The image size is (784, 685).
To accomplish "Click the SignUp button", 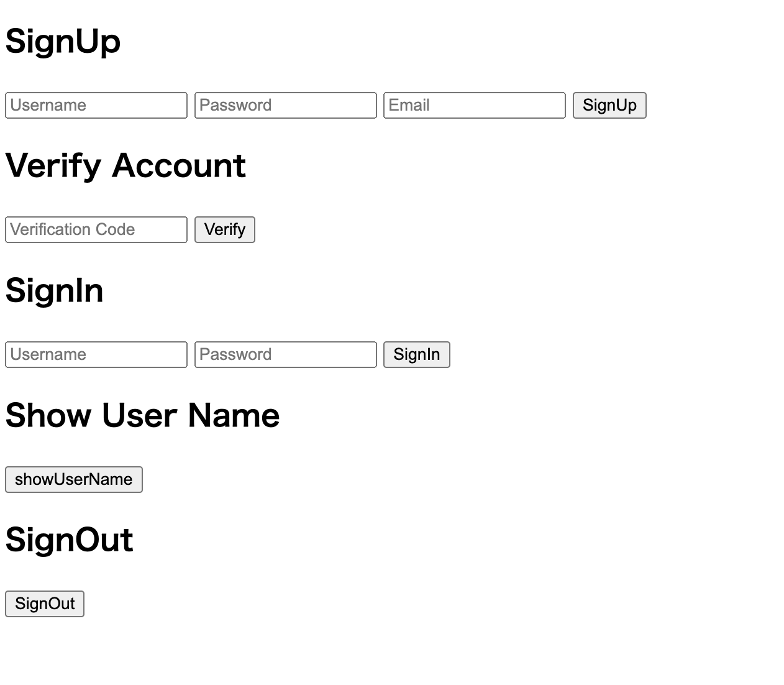I will pos(608,106).
